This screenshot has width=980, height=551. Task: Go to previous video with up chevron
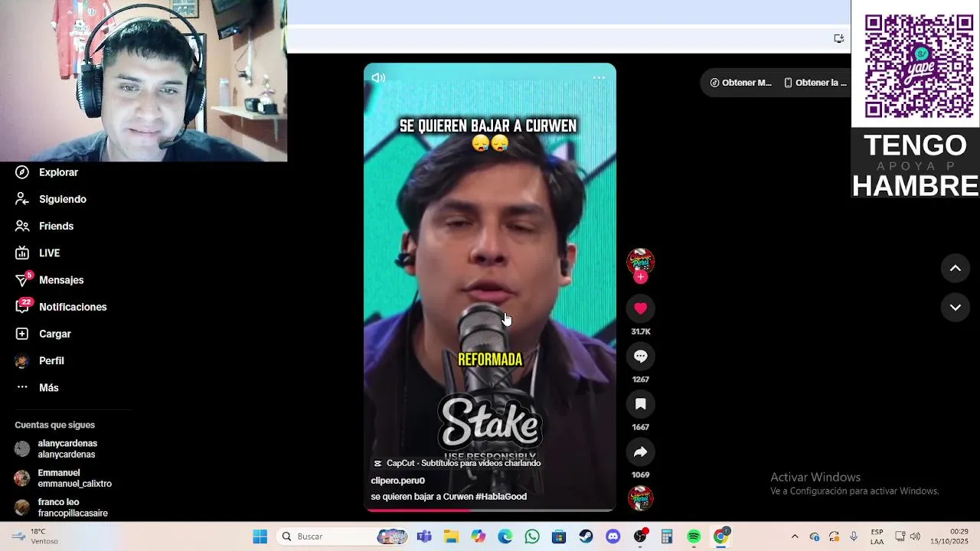point(955,268)
